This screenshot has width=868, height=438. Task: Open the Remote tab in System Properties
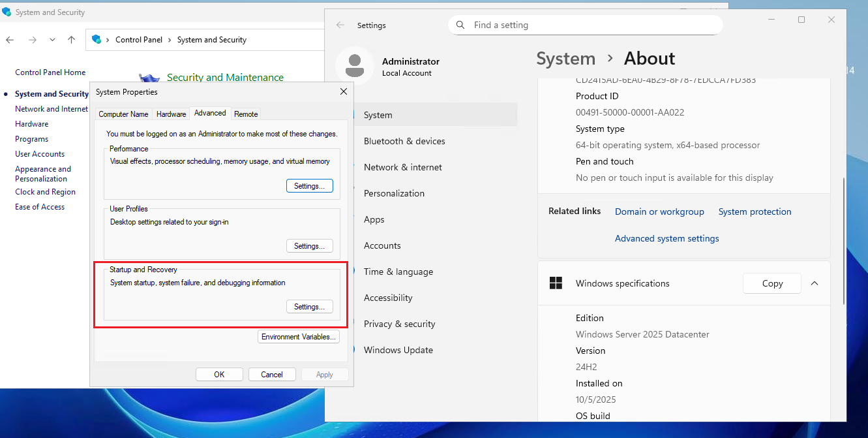pos(246,114)
